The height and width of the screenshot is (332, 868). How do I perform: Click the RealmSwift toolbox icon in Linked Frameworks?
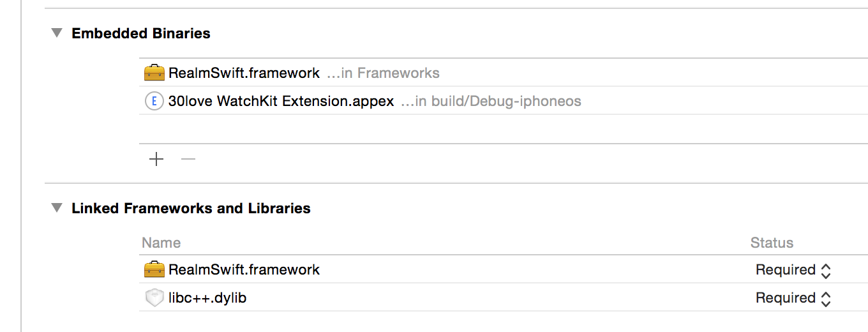(154, 269)
